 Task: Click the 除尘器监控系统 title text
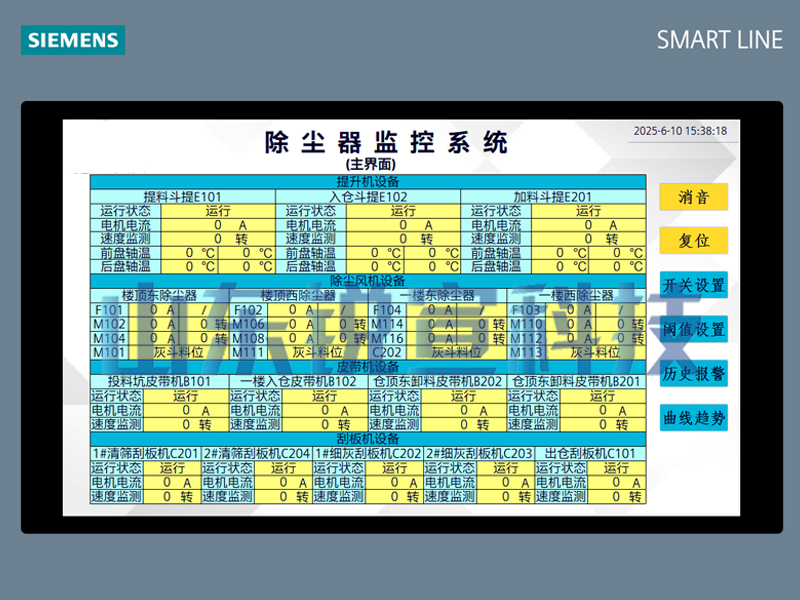[386, 142]
